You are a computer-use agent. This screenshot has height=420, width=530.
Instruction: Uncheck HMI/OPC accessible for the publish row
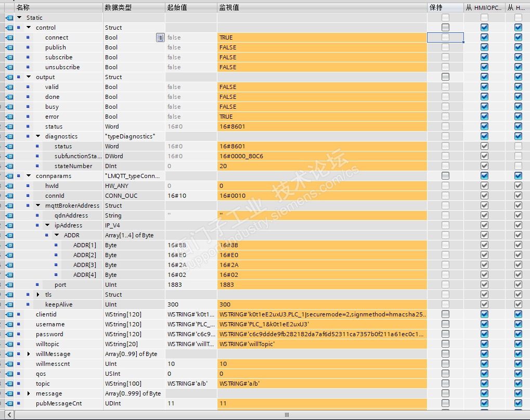tap(484, 47)
